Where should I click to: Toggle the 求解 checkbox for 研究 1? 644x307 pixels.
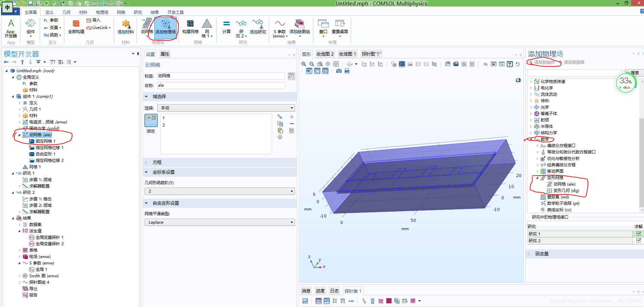click(638, 234)
